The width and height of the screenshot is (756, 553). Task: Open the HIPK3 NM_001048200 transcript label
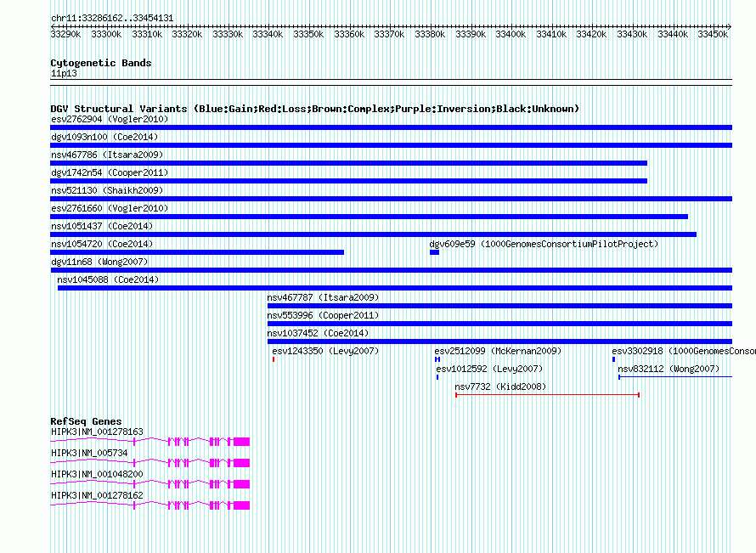coord(97,474)
